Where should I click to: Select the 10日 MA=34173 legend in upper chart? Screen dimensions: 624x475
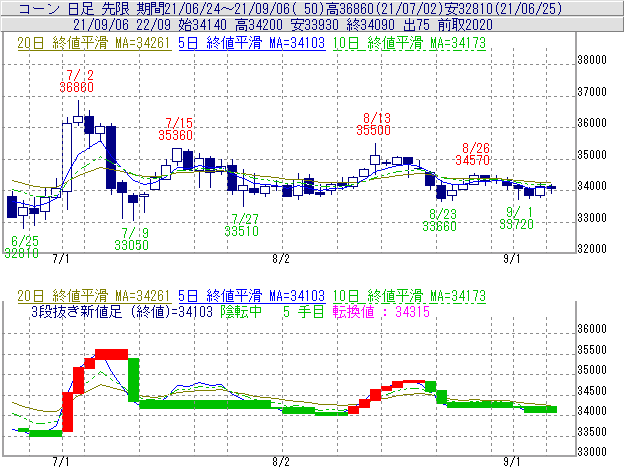(409, 43)
